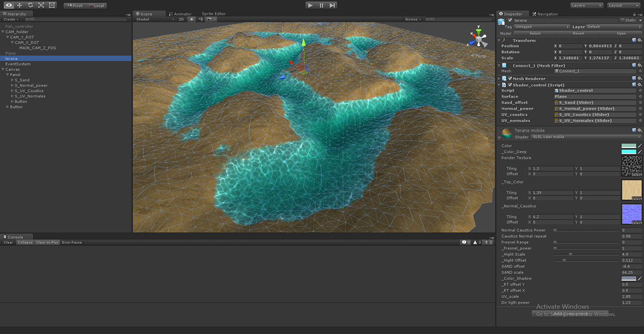This screenshot has height=334, width=644.
Task: Open Transform component help book icon
Action: click(x=634, y=40)
